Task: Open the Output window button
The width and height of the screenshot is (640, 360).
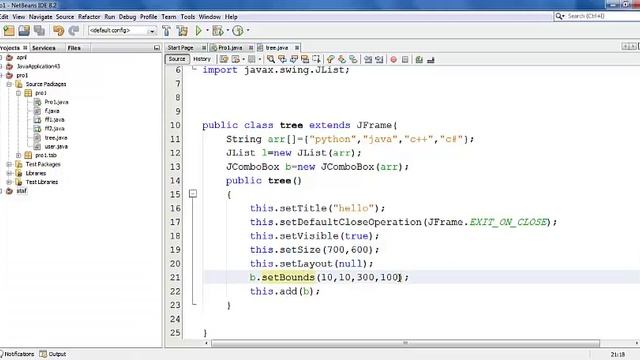Action: coord(53,354)
